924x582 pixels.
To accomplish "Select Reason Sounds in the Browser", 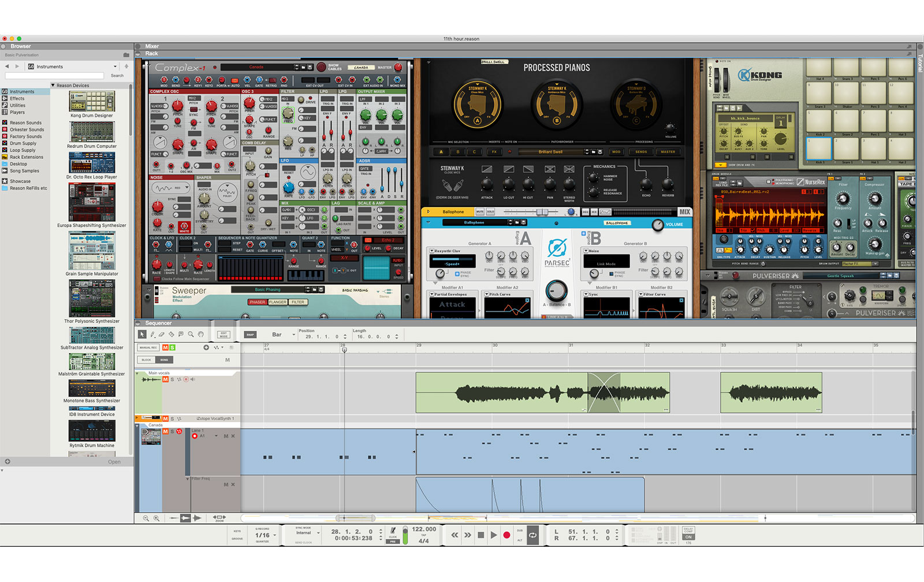I will tap(25, 123).
